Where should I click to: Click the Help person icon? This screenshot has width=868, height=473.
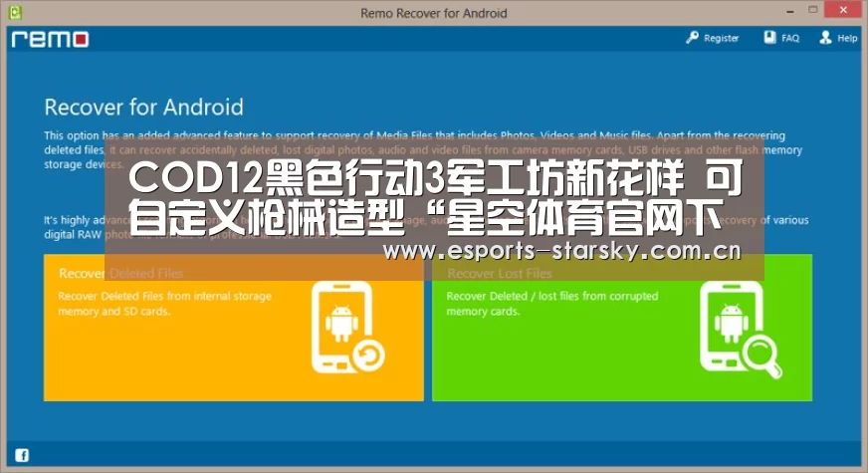tap(825, 37)
